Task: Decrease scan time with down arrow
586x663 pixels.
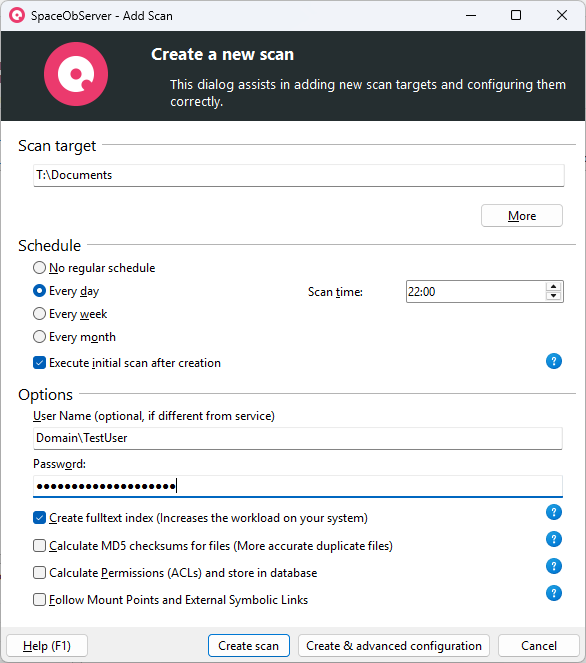Action: (553, 296)
